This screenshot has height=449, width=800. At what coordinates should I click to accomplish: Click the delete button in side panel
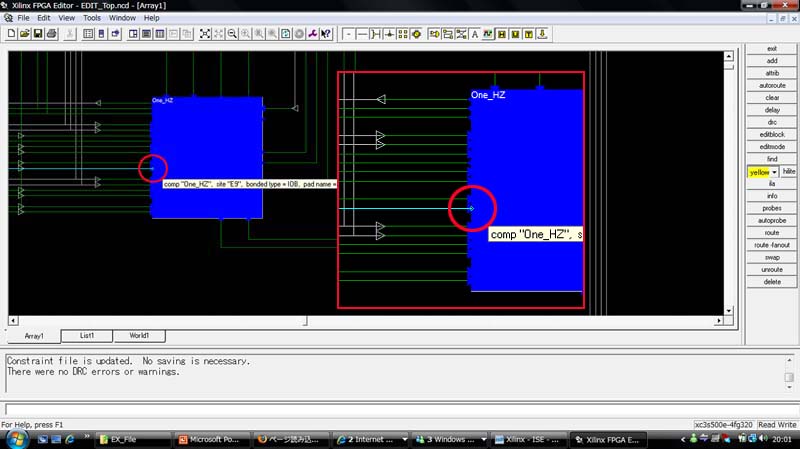(772, 282)
